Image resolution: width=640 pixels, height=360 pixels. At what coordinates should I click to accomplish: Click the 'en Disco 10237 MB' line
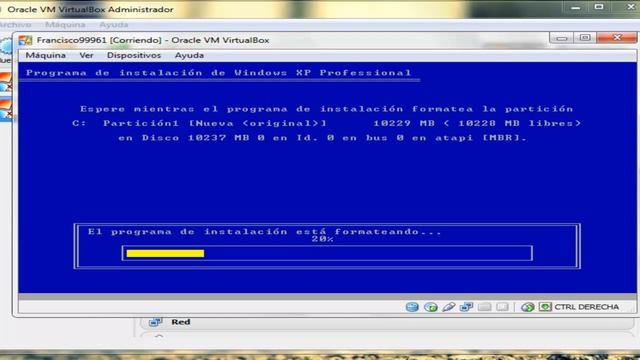(322, 138)
